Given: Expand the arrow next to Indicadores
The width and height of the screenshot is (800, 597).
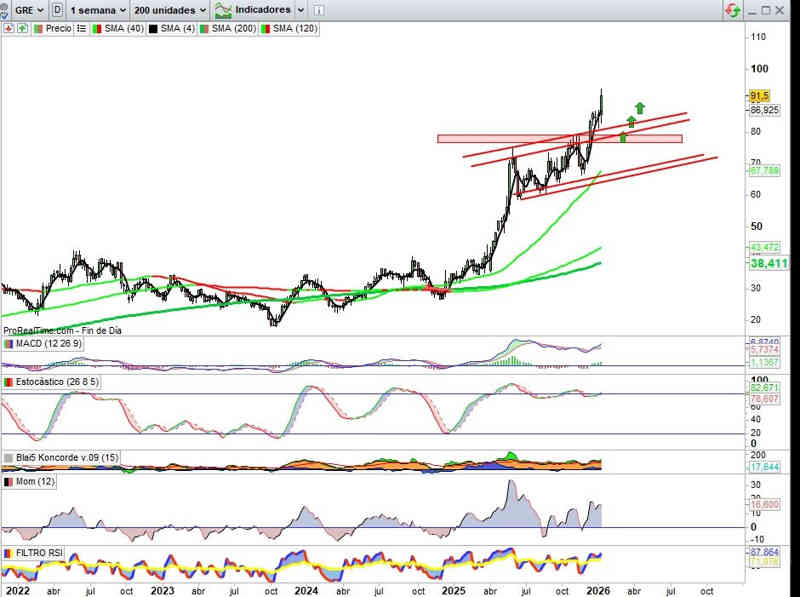Looking at the screenshot, I should click(x=299, y=10).
